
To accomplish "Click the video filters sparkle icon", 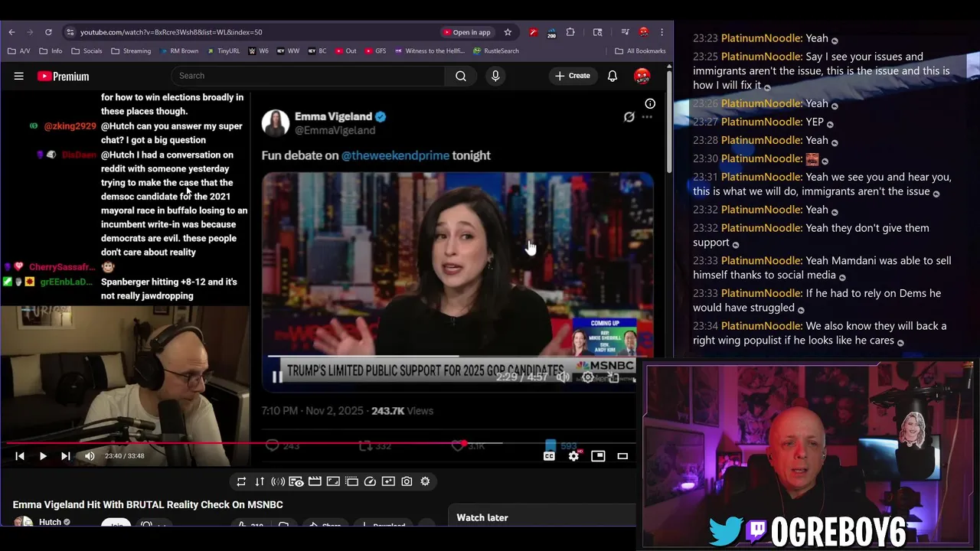I will click(x=388, y=481).
